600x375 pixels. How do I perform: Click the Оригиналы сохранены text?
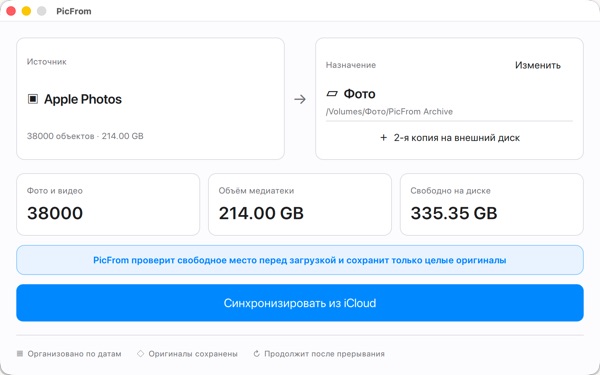point(193,354)
